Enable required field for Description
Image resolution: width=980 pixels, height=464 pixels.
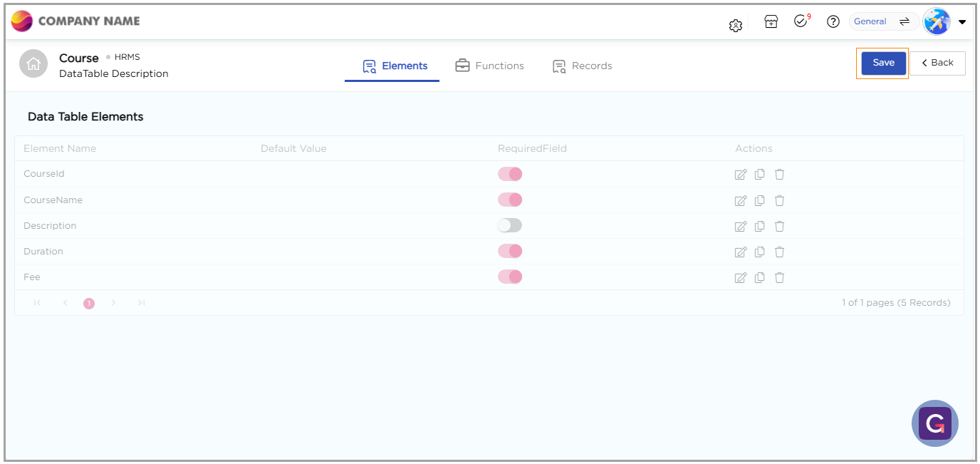(510, 225)
